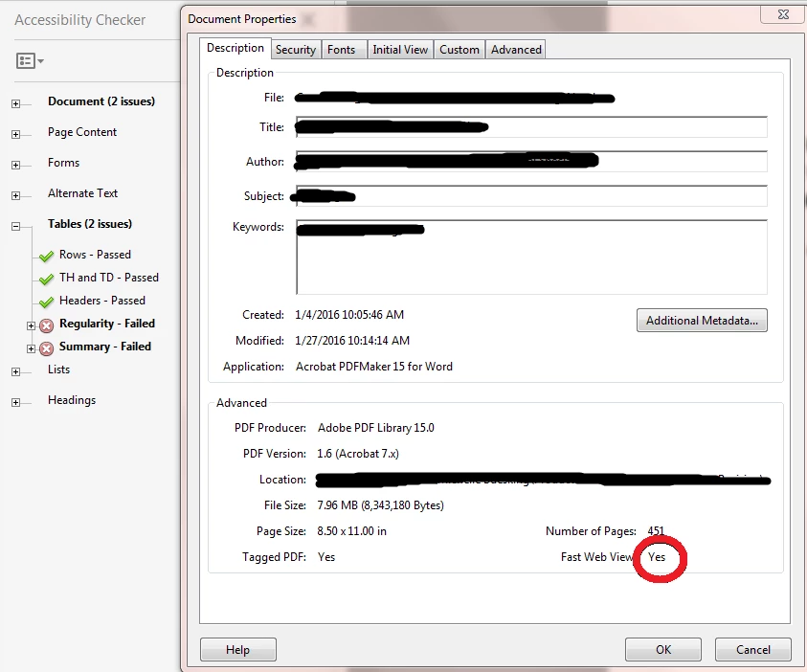Click the Accessibility Checker panel title

79,19
